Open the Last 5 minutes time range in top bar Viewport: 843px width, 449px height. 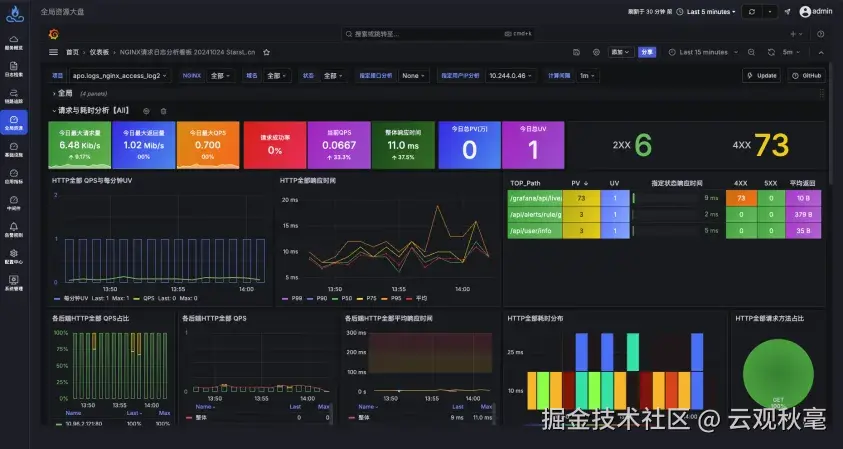click(705, 12)
